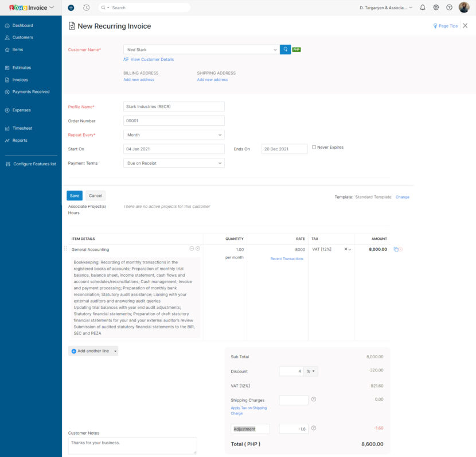Open the Payment Terms dropdown
This screenshot has width=476, height=457.
click(173, 163)
